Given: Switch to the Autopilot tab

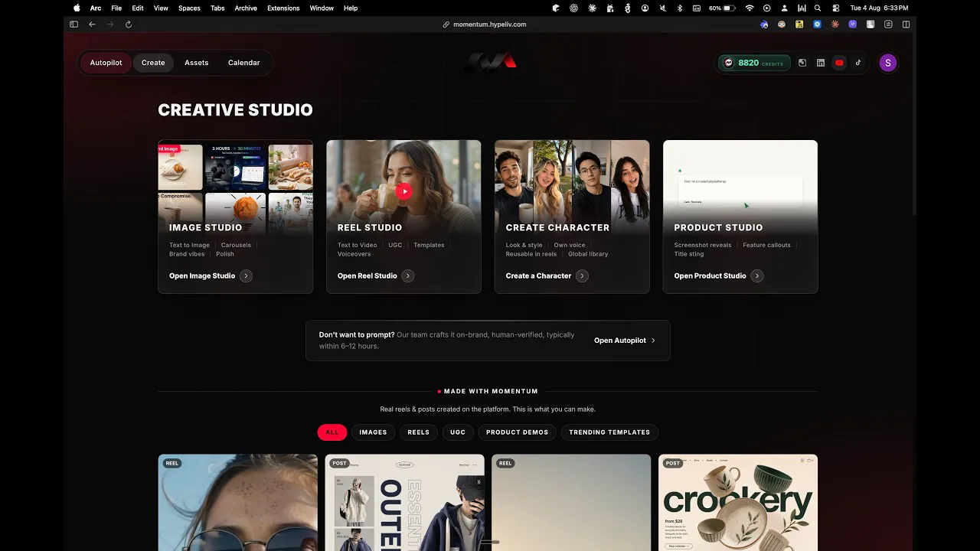Looking at the screenshot, I should [106, 63].
